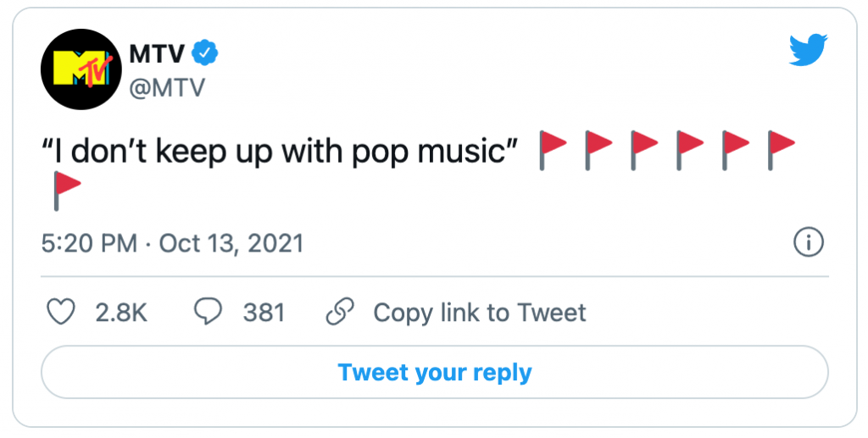
Task: Click the last red flag in first row
Action: [781, 150]
